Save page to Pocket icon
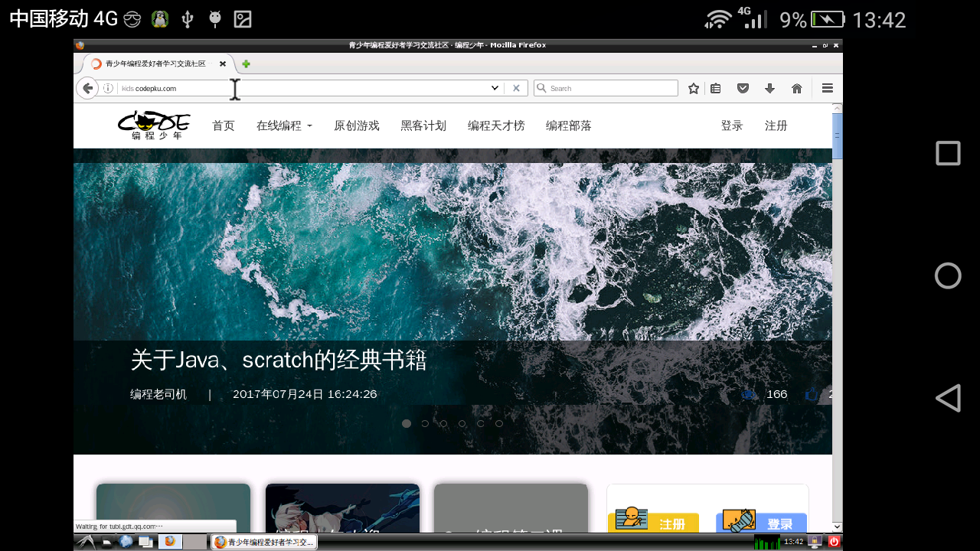980x551 pixels. pyautogui.click(x=743, y=88)
